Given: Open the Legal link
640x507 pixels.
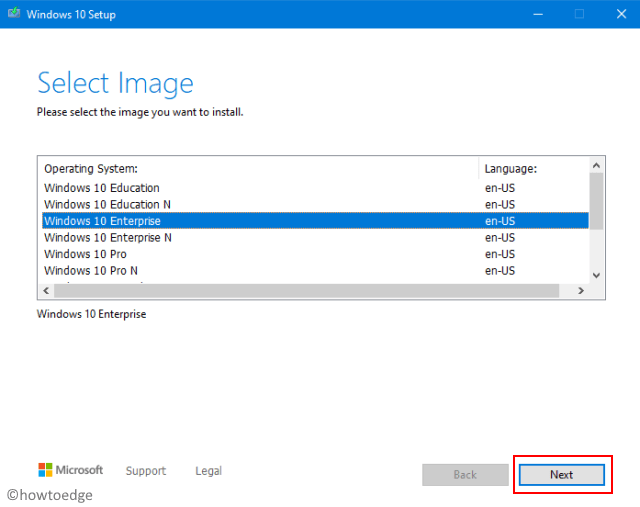Looking at the screenshot, I should pyautogui.click(x=209, y=471).
